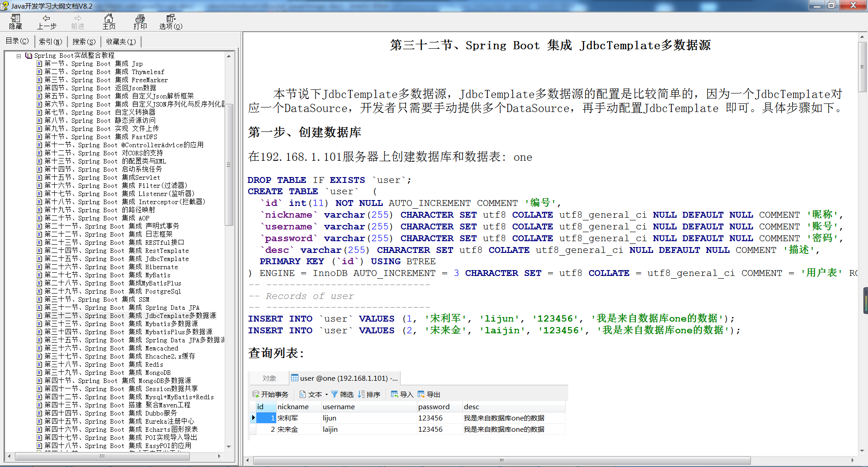Viewport: 868px width, 467px height.
Task: Open 第二节 Spring Boot 集成 Thymeleaf
Action: pyautogui.click(x=104, y=72)
